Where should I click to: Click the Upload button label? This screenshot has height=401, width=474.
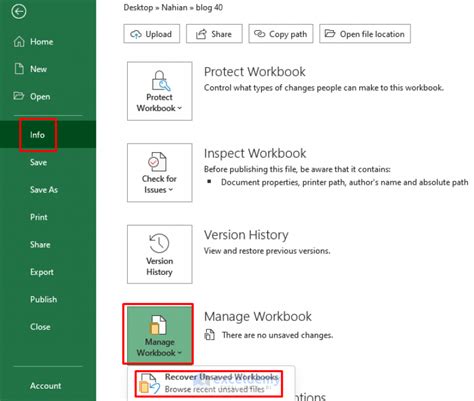[159, 34]
